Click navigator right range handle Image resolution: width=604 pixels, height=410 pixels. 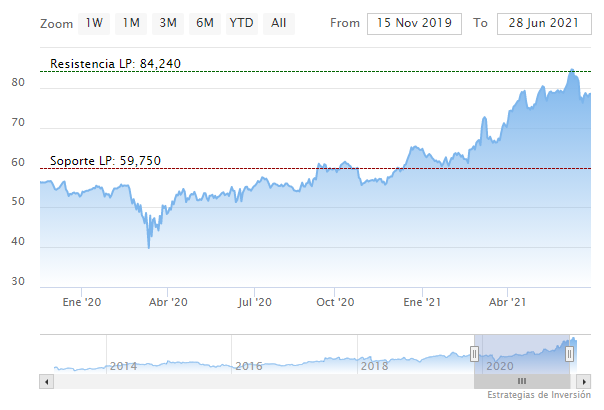570,353
